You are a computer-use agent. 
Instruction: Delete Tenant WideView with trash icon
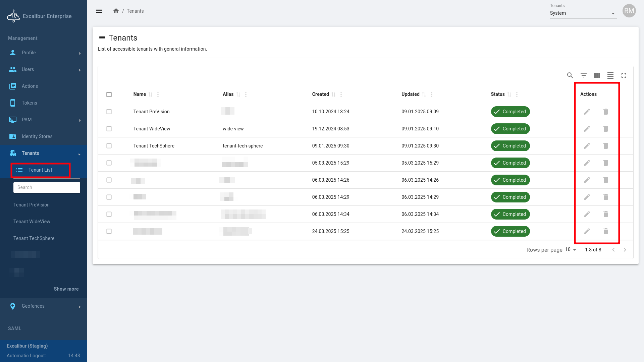[x=606, y=129]
